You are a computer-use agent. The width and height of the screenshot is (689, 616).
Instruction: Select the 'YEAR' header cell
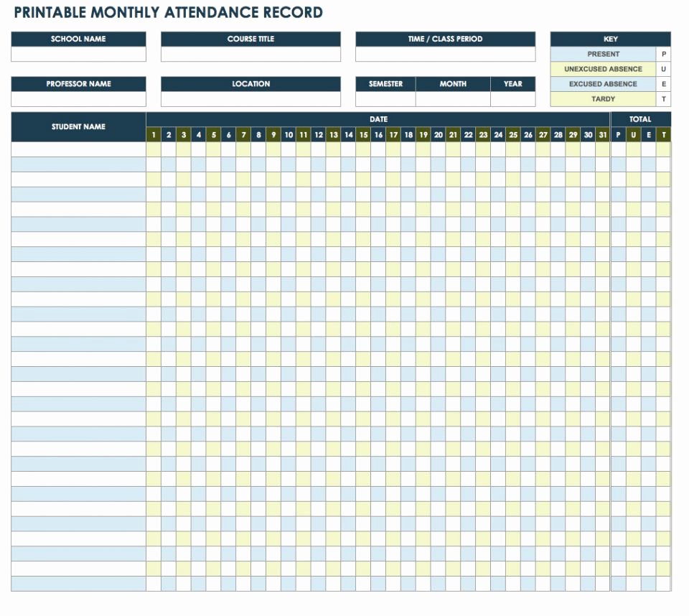click(512, 84)
